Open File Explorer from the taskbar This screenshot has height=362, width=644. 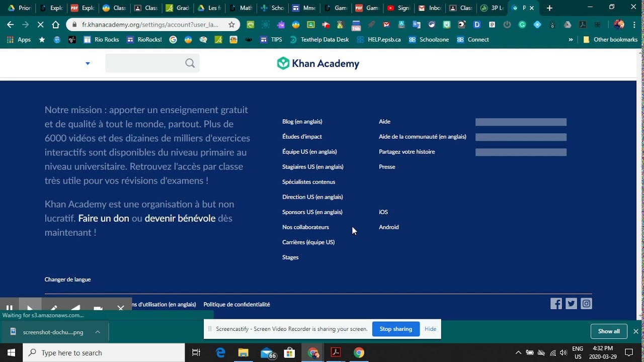tap(243, 352)
